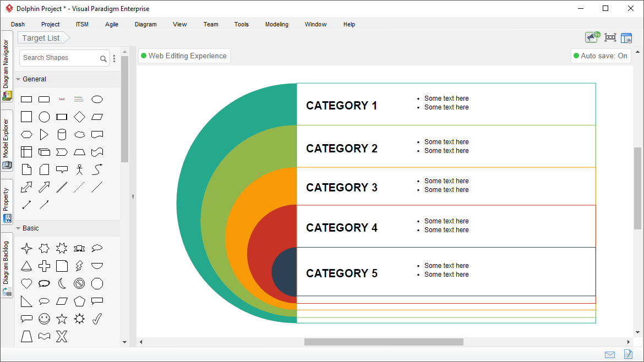Open the Dash menu

18,24
